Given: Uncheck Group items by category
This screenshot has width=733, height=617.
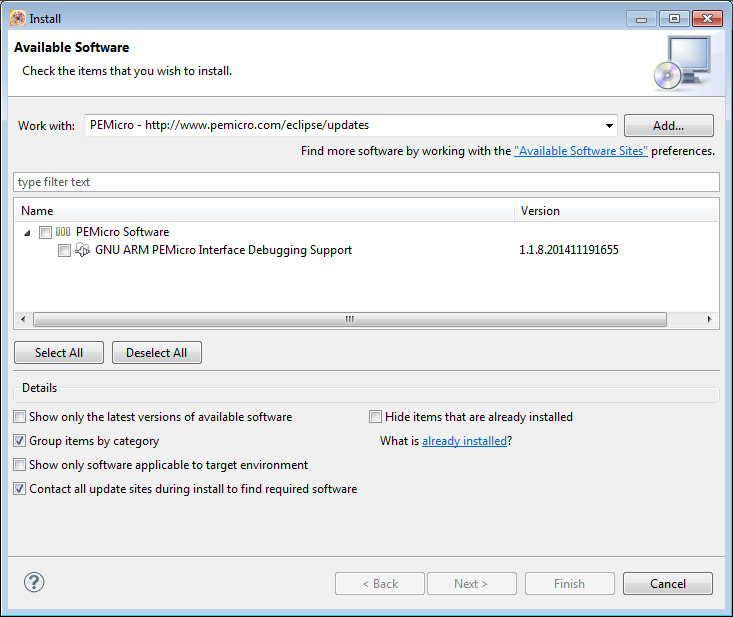Looking at the screenshot, I should coord(20,440).
